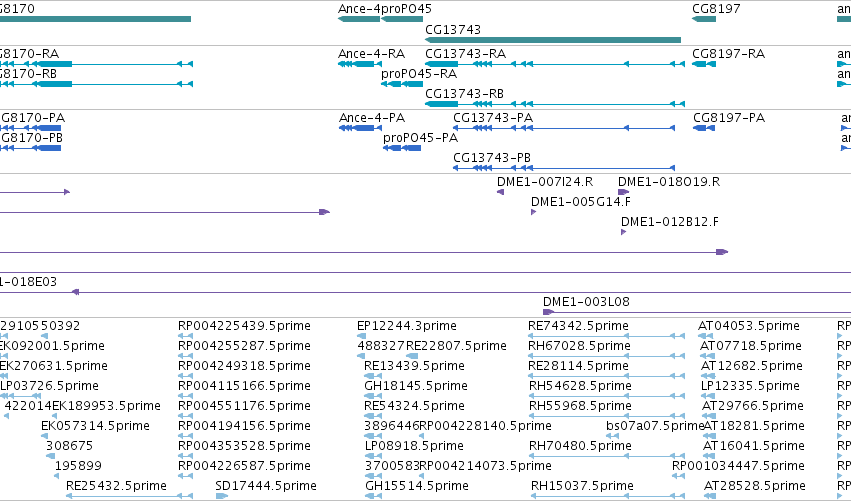Click the CG13743-RA transcript label
Image resolution: width=851 pixels, height=501 pixels.
click(x=465, y=54)
